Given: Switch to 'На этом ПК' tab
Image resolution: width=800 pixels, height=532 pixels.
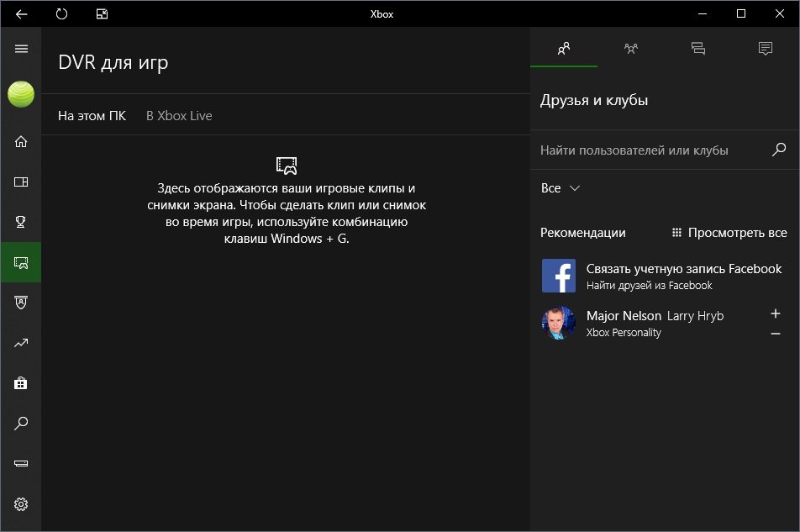Looking at the screenshot, I should [92, 116].
